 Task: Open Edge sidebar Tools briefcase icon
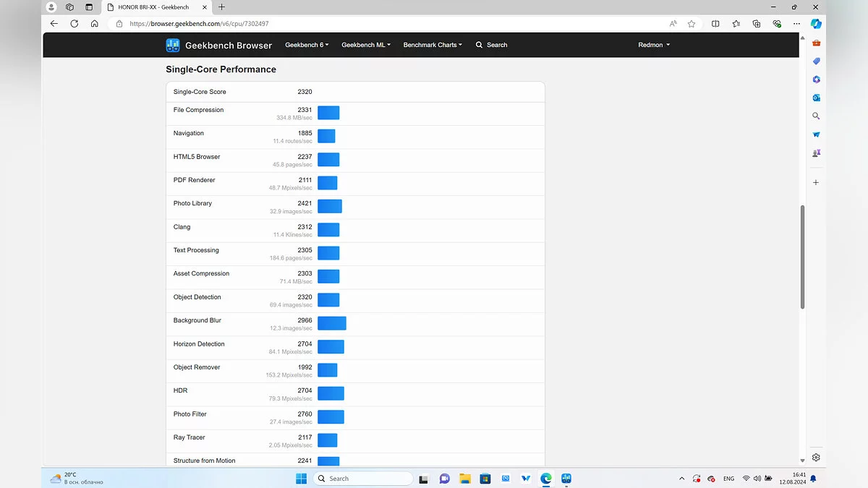[816, 43]
